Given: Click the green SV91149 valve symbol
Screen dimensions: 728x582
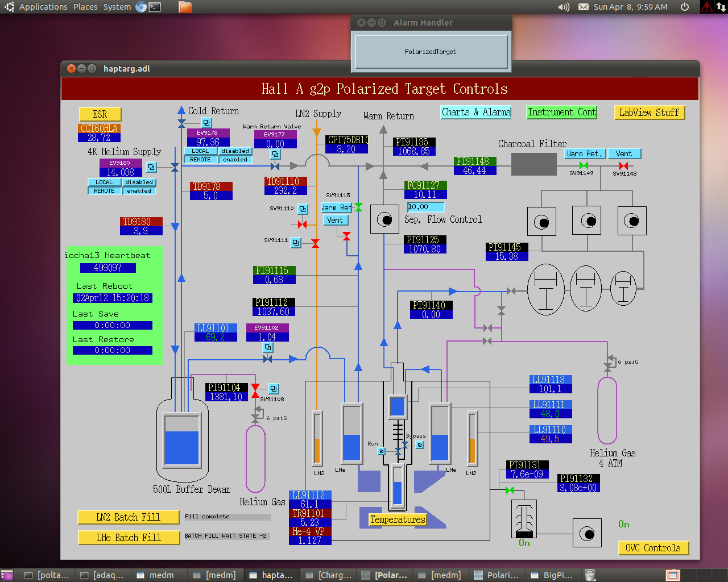Looking at the screenshot, I should coord(584,165).
